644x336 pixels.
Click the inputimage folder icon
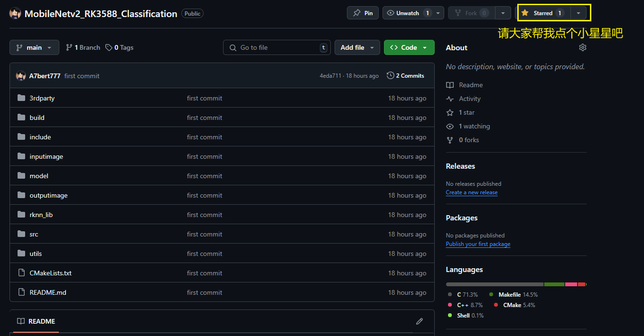coord(21,156)
